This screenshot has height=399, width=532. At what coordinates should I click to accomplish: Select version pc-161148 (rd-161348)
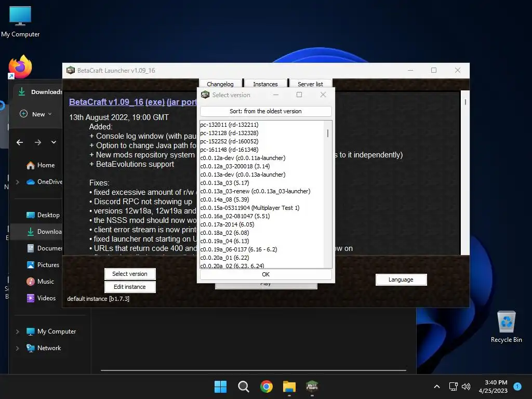tap(262, 150)
